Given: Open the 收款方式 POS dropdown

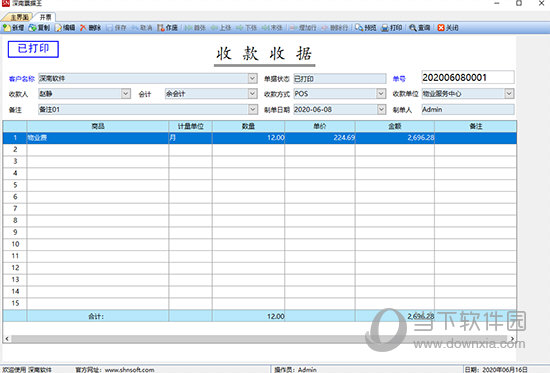Looking at the screenshot, I should (x=381, y=94).
